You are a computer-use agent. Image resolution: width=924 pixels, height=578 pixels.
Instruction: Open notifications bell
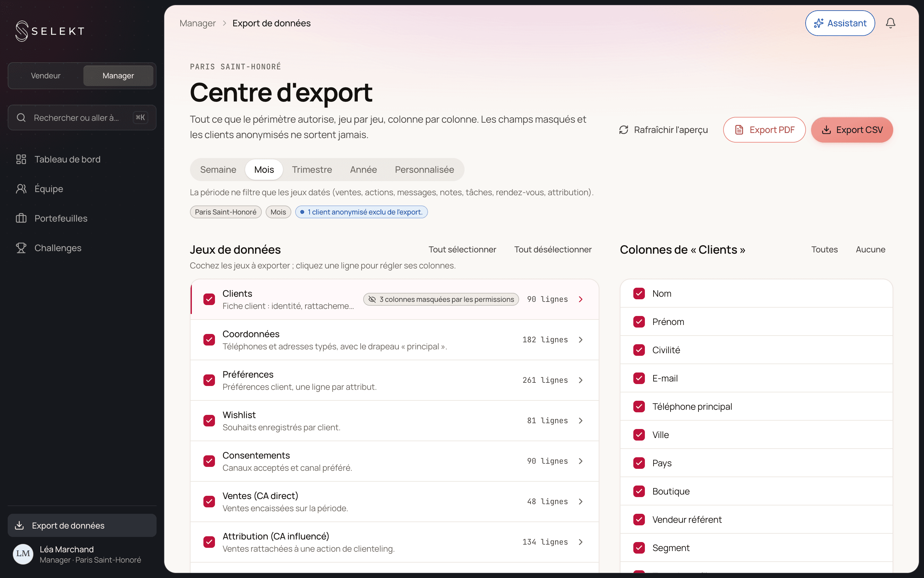tap(890, 23)
